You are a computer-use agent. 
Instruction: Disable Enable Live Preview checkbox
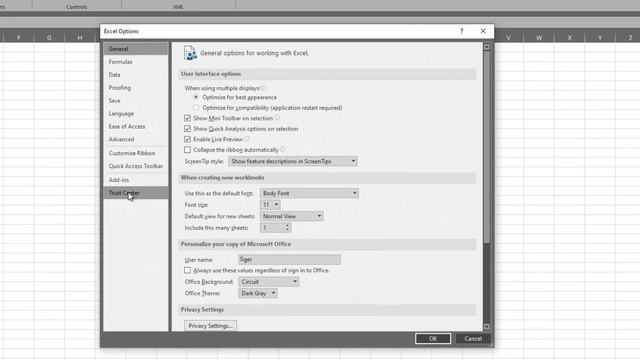point(187,139)
